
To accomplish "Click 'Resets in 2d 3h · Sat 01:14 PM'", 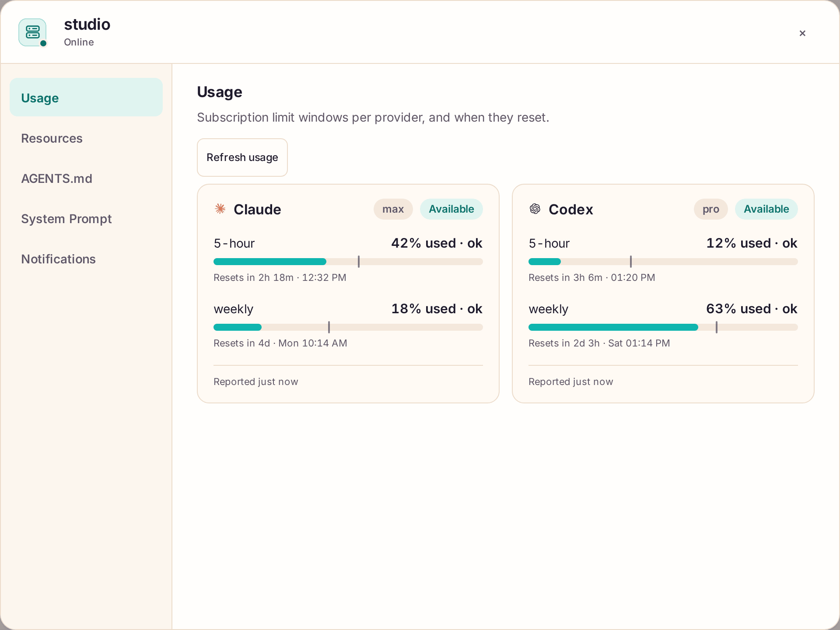I will coord(599,343).
